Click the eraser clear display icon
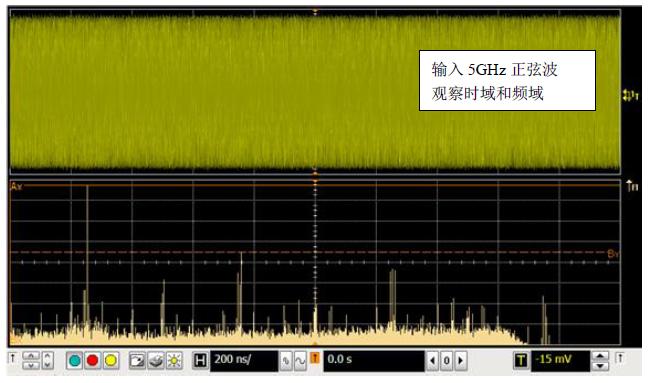 tap(156, 360)
